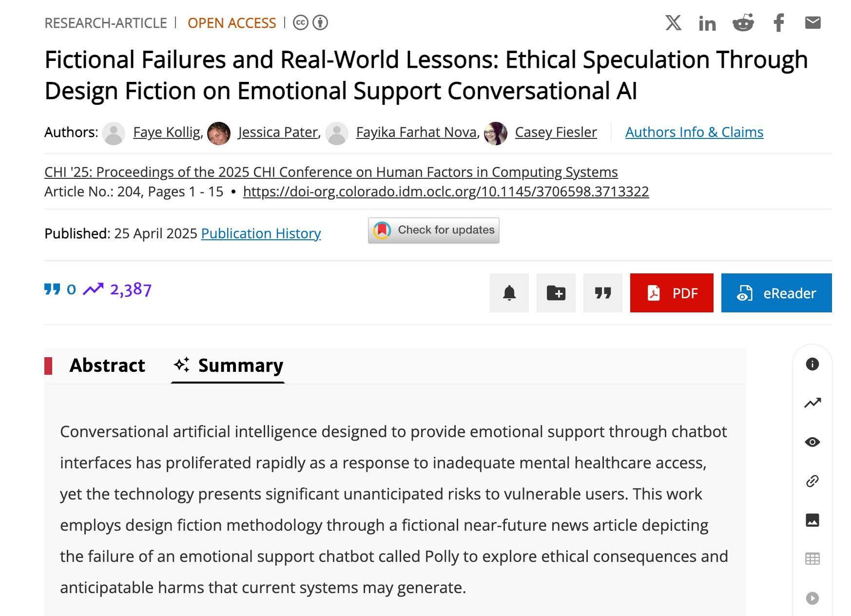
Task: Toggle publication alerts with bell icon
Action: click(x=509, y=293)
